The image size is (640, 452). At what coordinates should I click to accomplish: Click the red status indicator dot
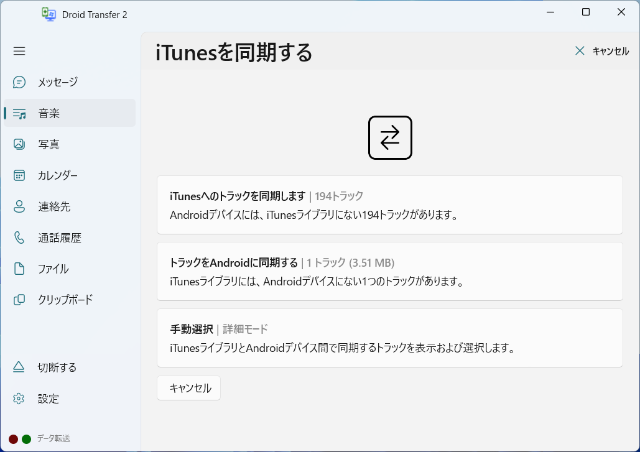pos(13,439)
